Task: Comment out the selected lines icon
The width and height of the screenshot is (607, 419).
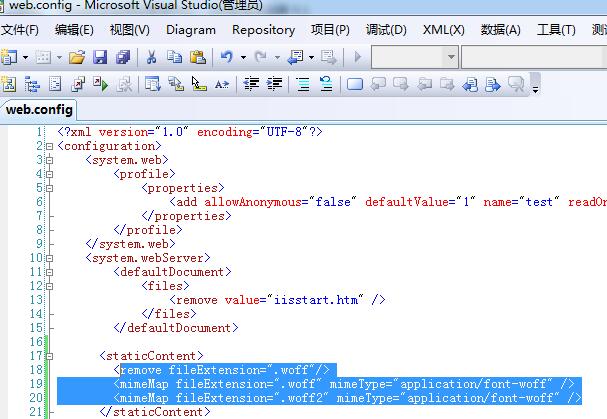Action: click(x=303, y=84)
